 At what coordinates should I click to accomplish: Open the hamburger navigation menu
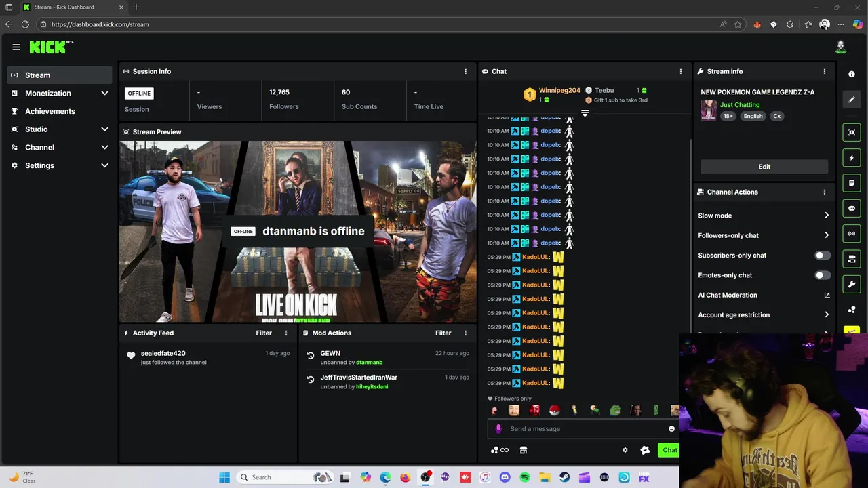coord(16,47)
